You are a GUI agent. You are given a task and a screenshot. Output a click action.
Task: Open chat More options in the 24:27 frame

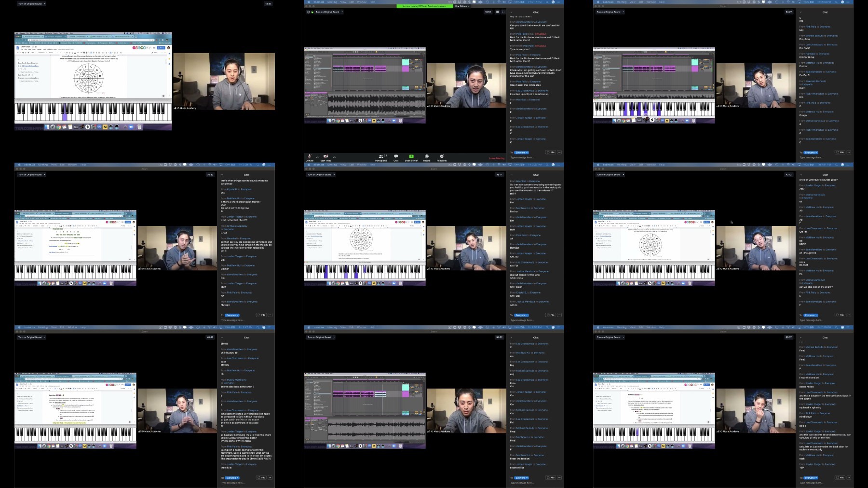coord(849,152)
